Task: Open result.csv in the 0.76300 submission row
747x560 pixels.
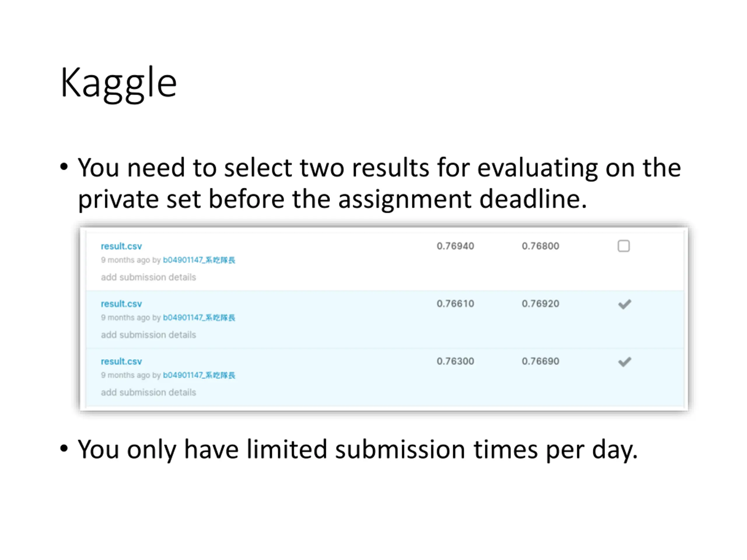Action: point(121,361)
